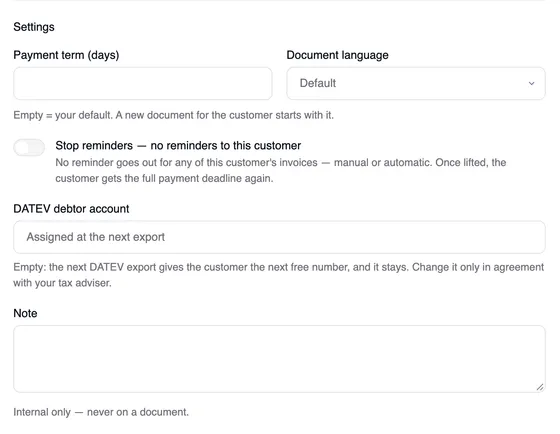Click the 'Note' field label
The width and height of the screenshot is (560, 434).
tap(25, 313)
